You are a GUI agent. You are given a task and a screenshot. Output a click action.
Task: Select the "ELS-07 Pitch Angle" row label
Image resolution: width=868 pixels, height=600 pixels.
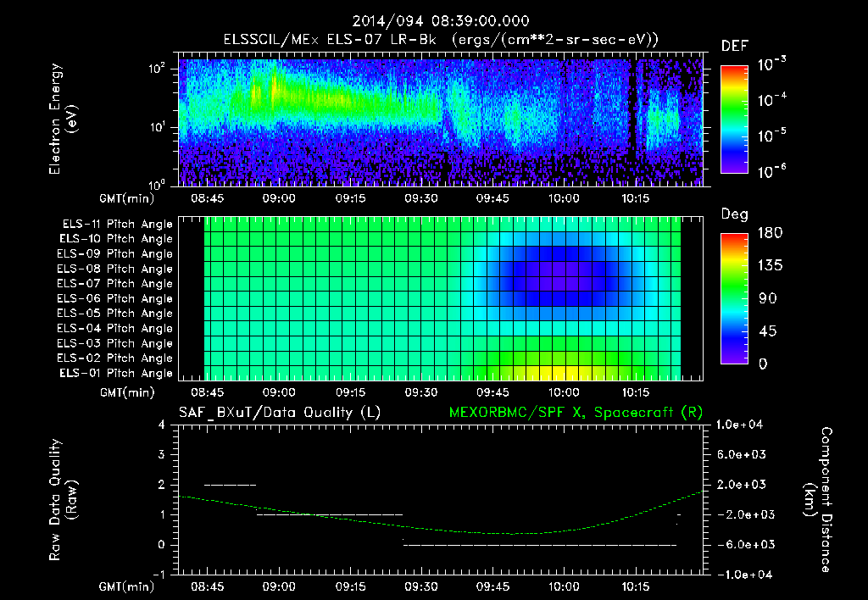(x=115, y=284)
